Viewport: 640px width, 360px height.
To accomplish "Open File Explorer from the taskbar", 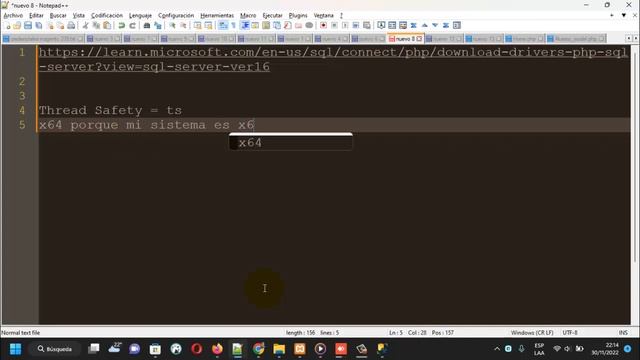I will (279, 349).
